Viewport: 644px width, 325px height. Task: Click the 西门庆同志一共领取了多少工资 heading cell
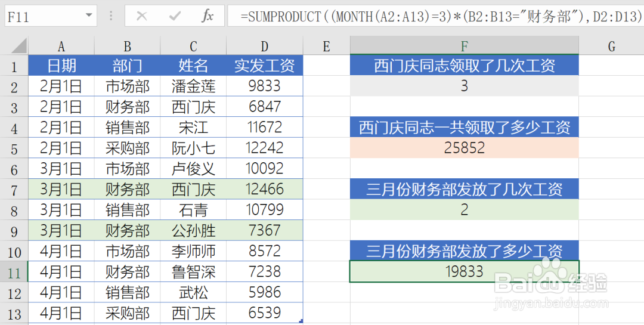465,128
